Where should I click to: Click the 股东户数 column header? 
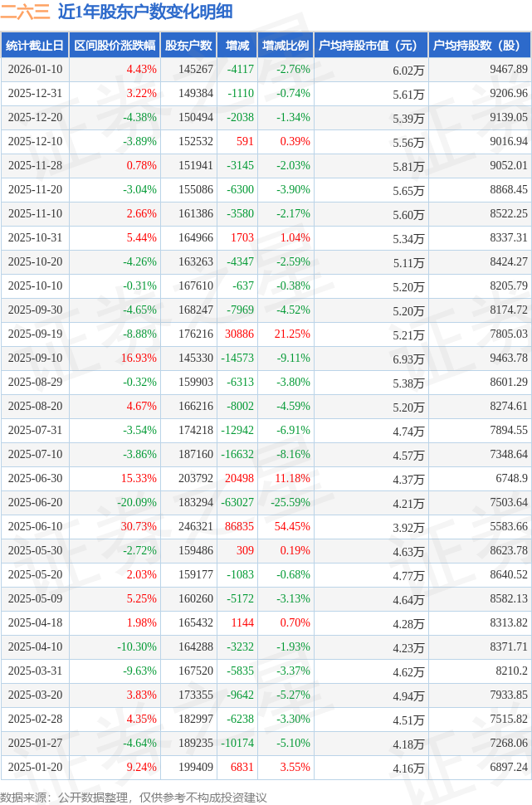tap(188, 46)
